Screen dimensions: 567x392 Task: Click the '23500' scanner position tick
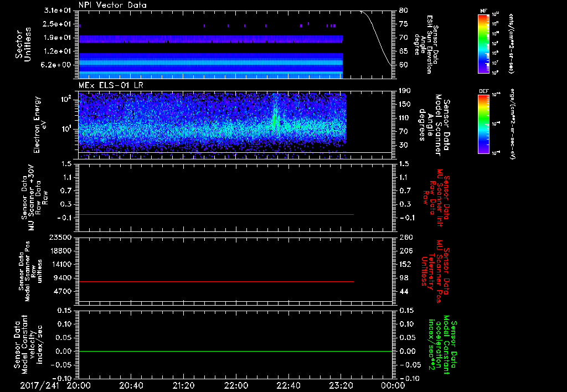point(60,238)
